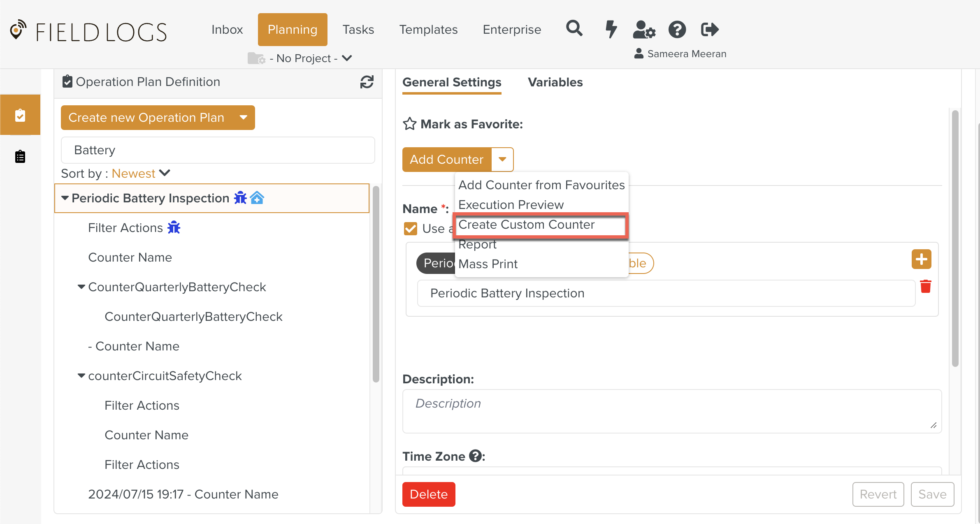Viewport: 980px width, 524px height.
Task: Uncheck the Use as name checkbox
Action: tap(411, 229)
